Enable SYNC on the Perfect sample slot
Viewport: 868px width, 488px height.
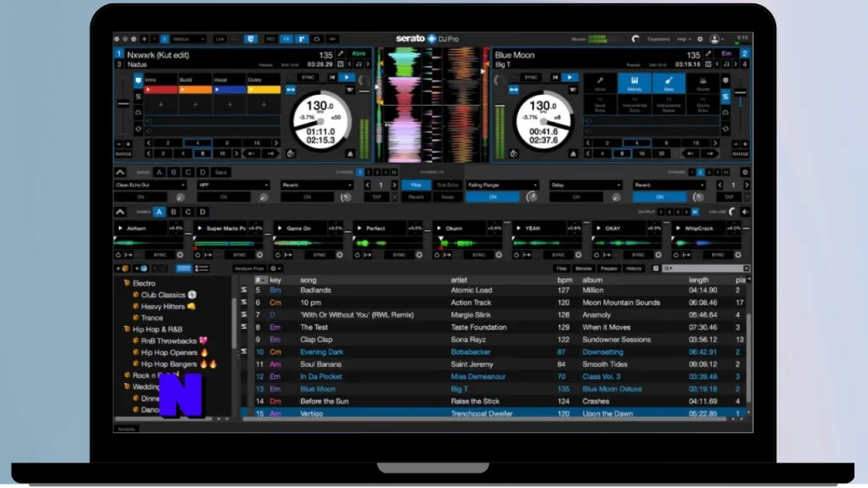pyautogui.click(x=399, y=255)
